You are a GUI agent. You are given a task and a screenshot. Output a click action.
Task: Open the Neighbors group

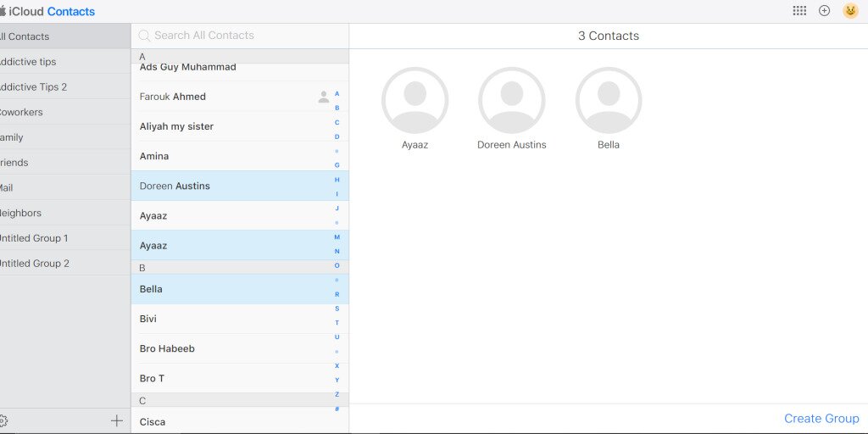coord(65,213)
